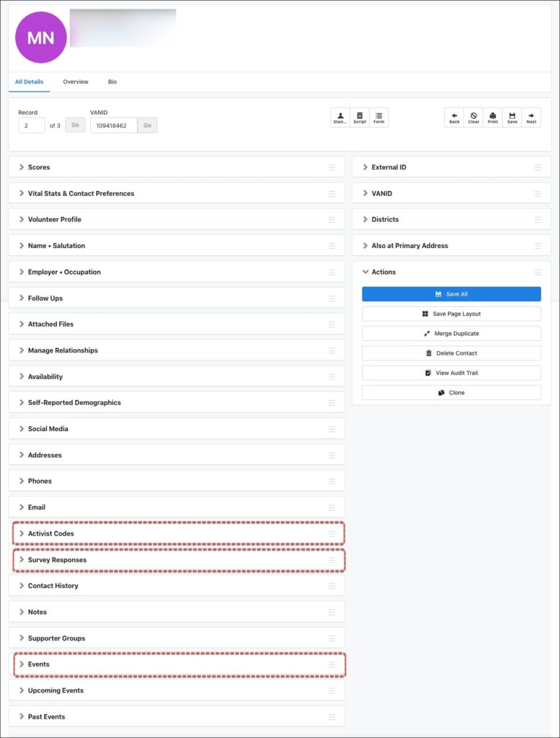The image size is (560, 738).
Task: Switch to Form view icon
Action: click(379, 117)
